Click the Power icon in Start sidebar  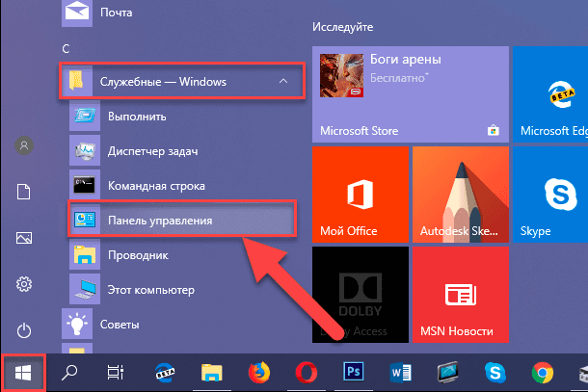(24, 330)
